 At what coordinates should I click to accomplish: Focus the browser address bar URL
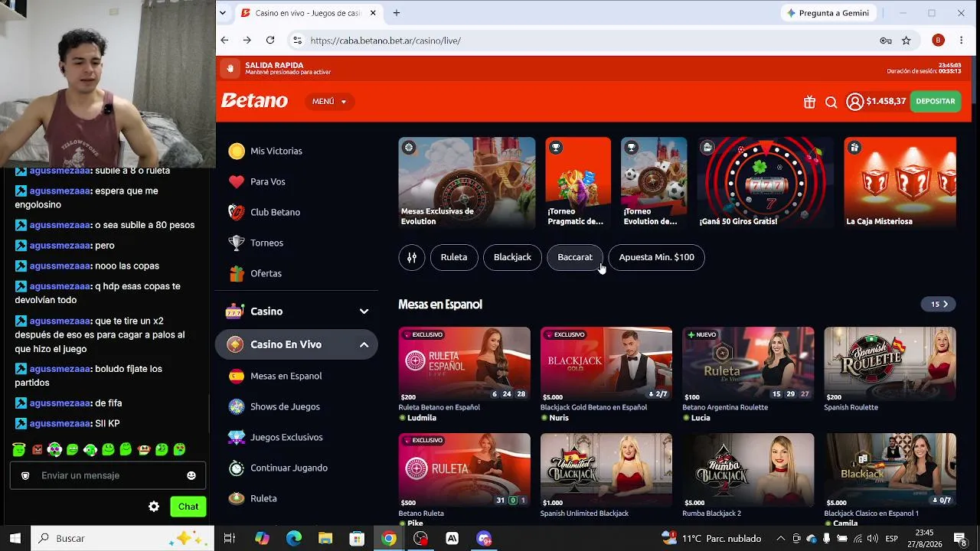(x=385, y=41)
